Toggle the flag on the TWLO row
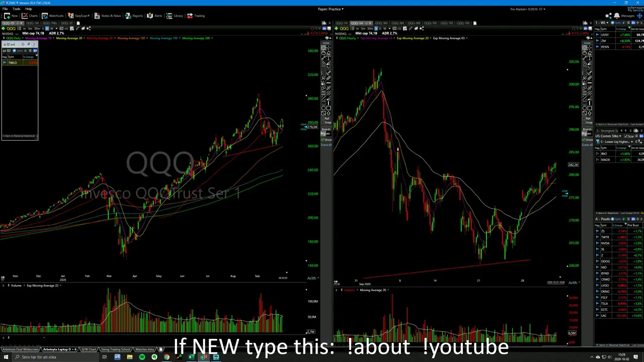This screenshot has height=362, width=644. coord(4,62)
